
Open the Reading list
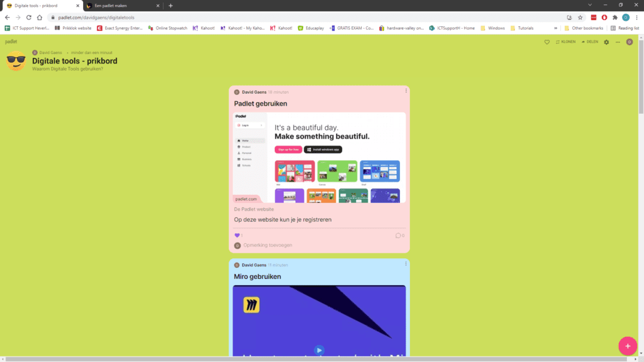(x=625, y=28)
